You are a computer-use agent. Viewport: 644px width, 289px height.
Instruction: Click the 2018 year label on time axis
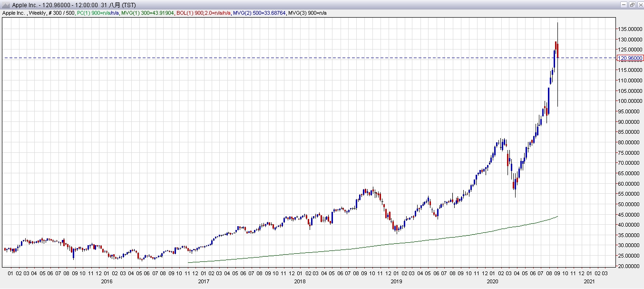click(x=299, y=281)
